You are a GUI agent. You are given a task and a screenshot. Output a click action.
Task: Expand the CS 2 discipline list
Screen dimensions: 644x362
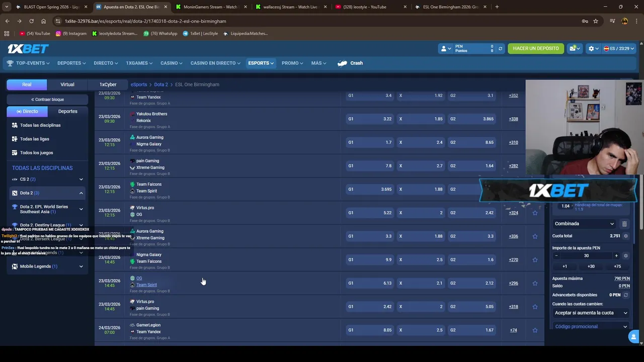point(81,179)
